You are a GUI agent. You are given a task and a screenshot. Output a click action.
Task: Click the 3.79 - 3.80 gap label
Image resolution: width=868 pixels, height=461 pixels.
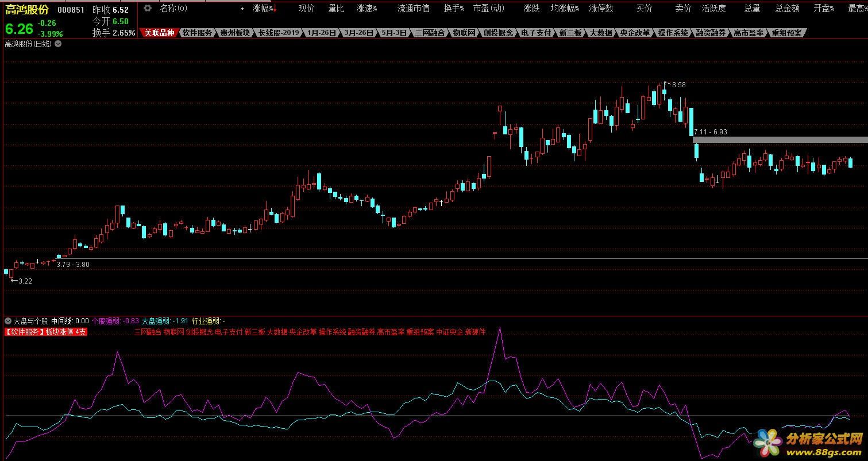coord(73,265)
